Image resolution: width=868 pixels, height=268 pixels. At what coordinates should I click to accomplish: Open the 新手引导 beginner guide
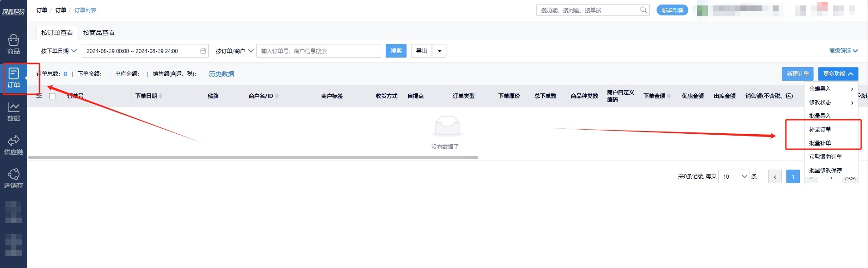672,10
